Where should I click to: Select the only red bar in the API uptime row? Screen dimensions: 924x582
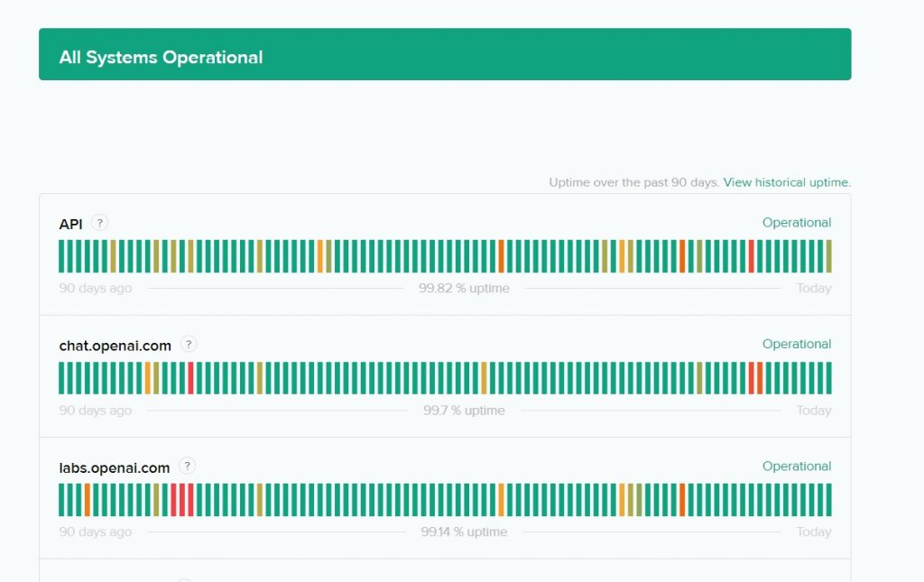point(751,256)
